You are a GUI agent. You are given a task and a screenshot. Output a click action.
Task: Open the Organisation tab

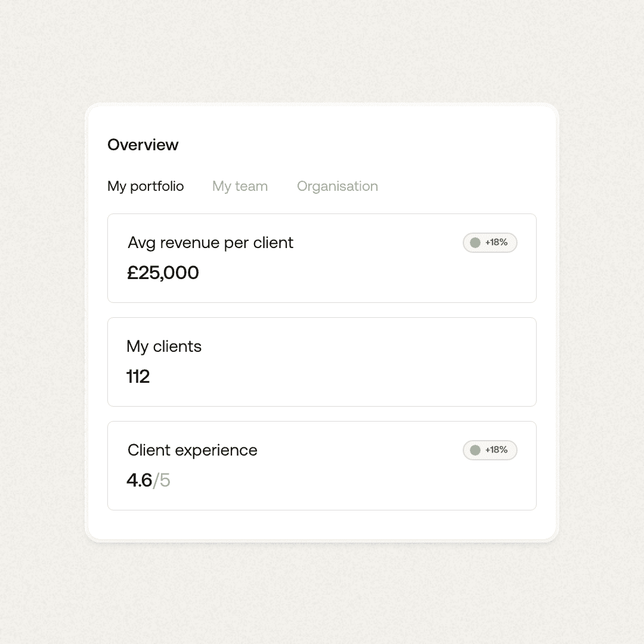click(337, 186)
